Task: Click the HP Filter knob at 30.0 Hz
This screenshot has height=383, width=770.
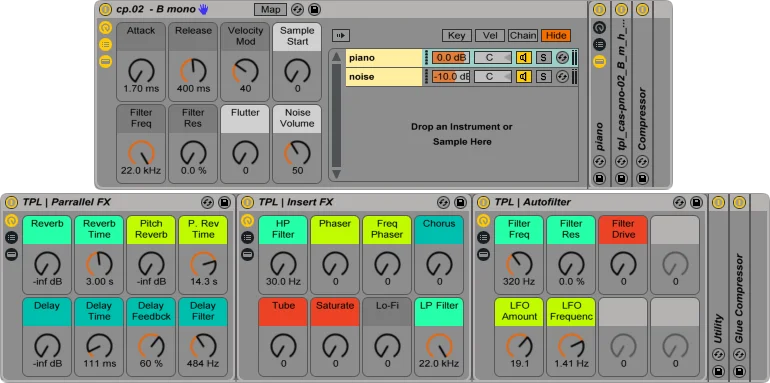Action: [x=283, y=264]
